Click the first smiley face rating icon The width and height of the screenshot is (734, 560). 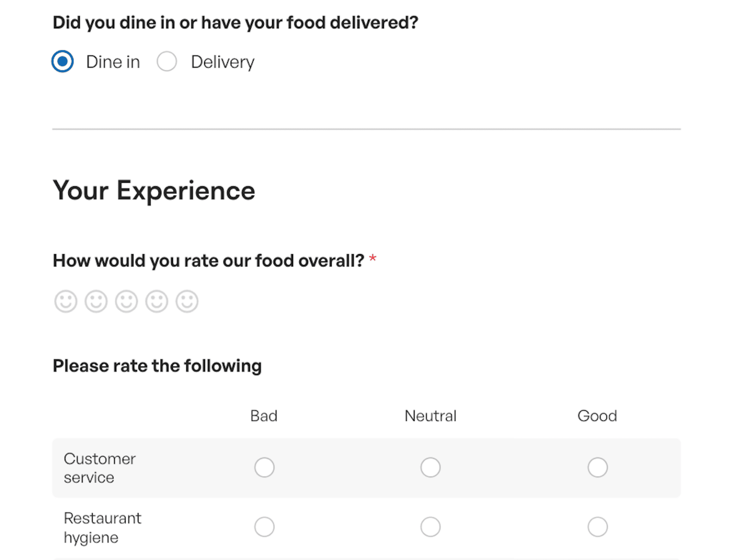pos(65,302)
